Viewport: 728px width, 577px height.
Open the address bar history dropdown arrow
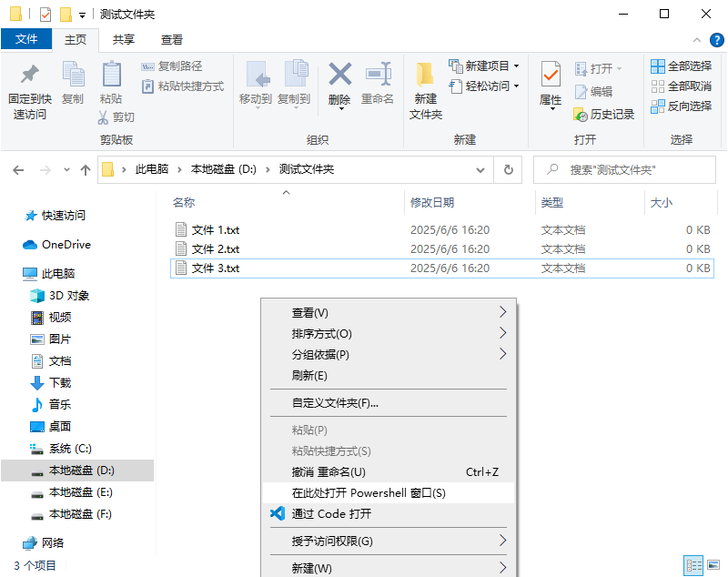pos(480,169)
